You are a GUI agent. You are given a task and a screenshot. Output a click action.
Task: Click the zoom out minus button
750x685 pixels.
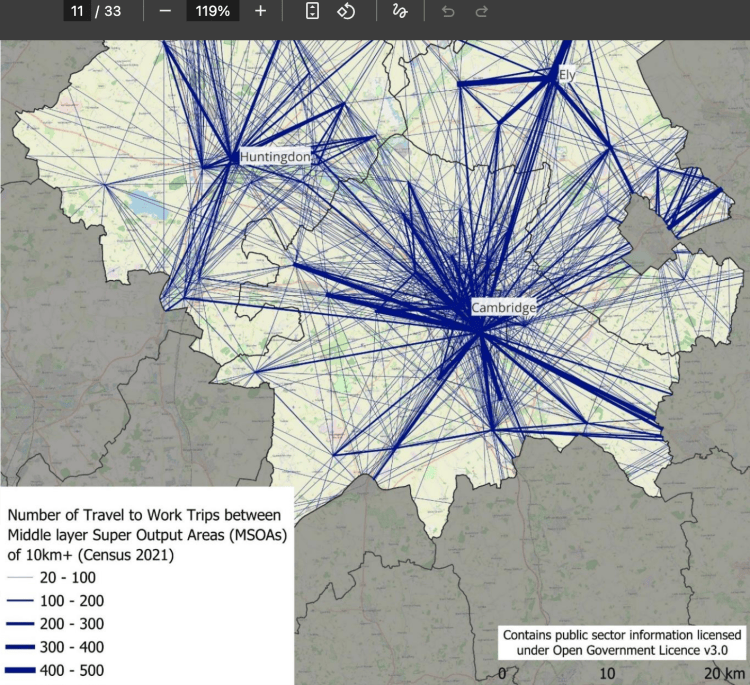click(x=165, y=11)
